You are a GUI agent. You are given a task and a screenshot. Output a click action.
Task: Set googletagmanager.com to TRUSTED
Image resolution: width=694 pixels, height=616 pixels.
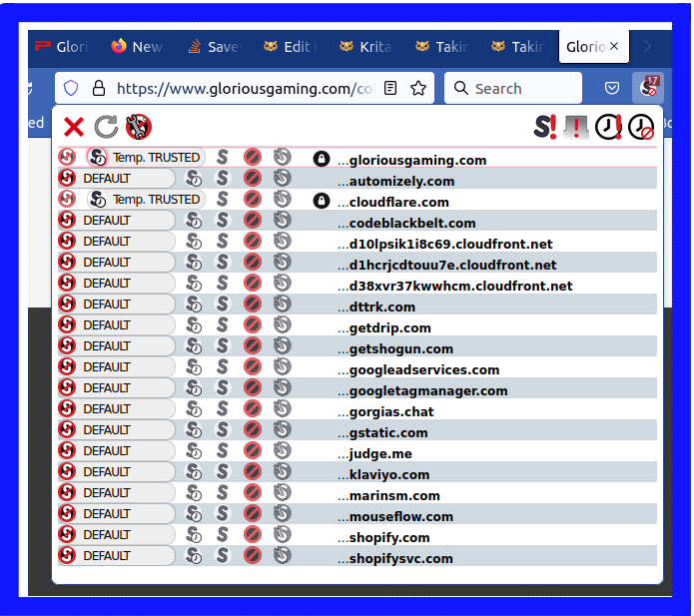click(x=223, y=388)
